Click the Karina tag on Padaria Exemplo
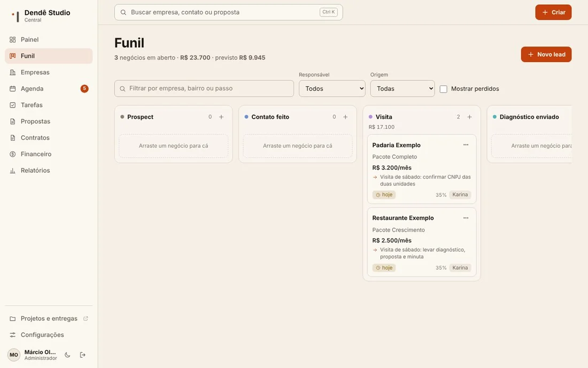Image resolution: width=588 pixels, height=368 pixels. pyautogui.click(x=460, y=195)
